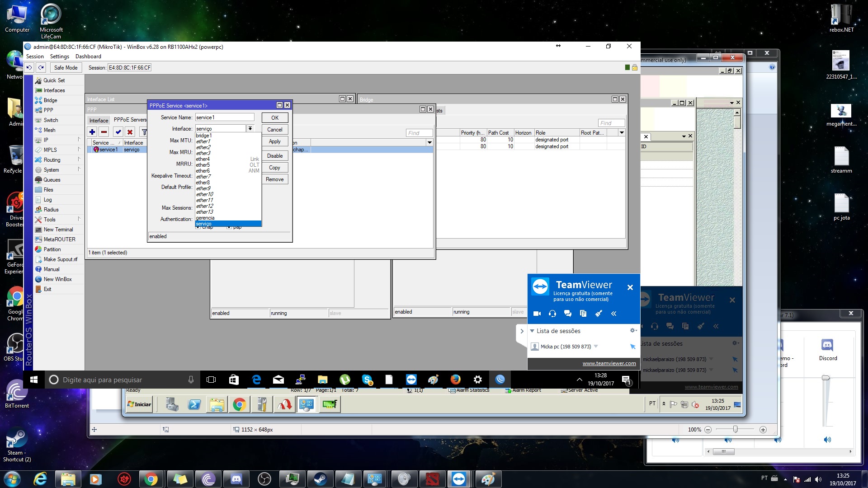The width and height of the screenshot is (868, 488).
Task: Click the Service Name input field
Action: pos(225,117)
